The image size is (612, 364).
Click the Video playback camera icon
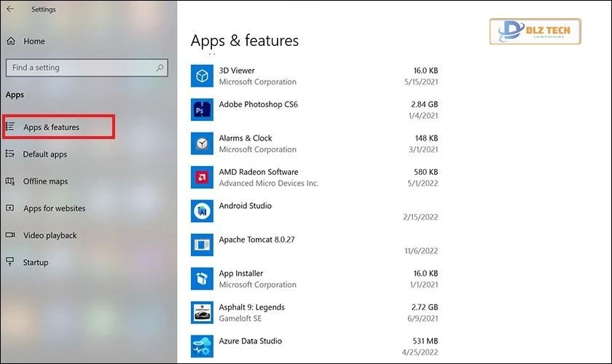pos(10,235)
